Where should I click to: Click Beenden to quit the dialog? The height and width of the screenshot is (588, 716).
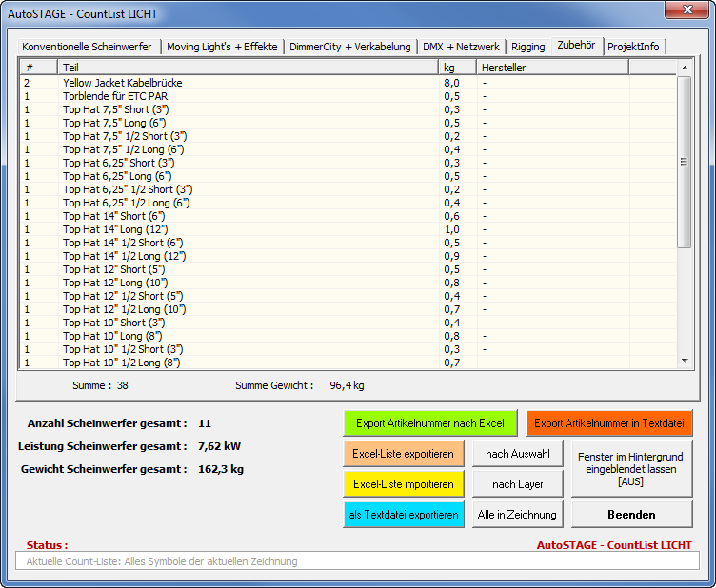630,515
